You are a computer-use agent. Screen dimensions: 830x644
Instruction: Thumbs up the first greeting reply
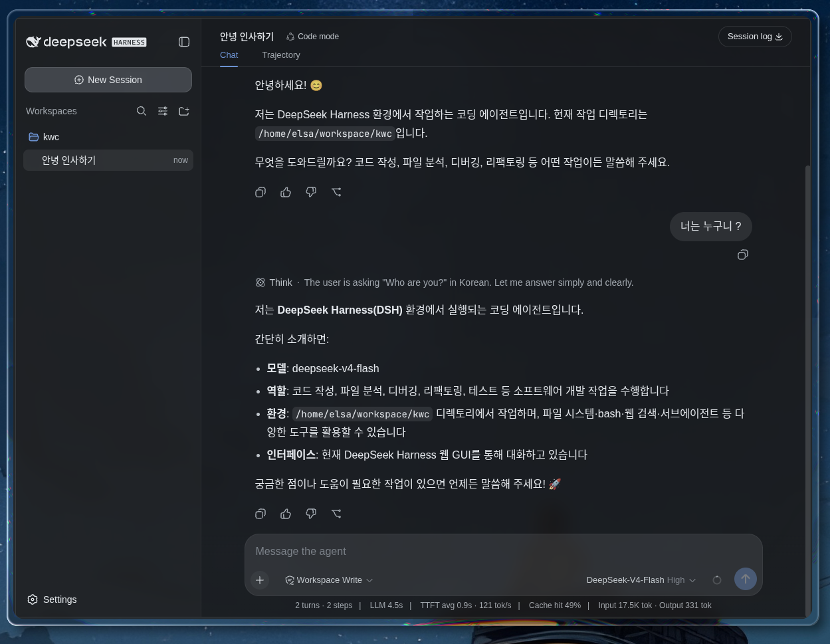click(x=286, y=192)
